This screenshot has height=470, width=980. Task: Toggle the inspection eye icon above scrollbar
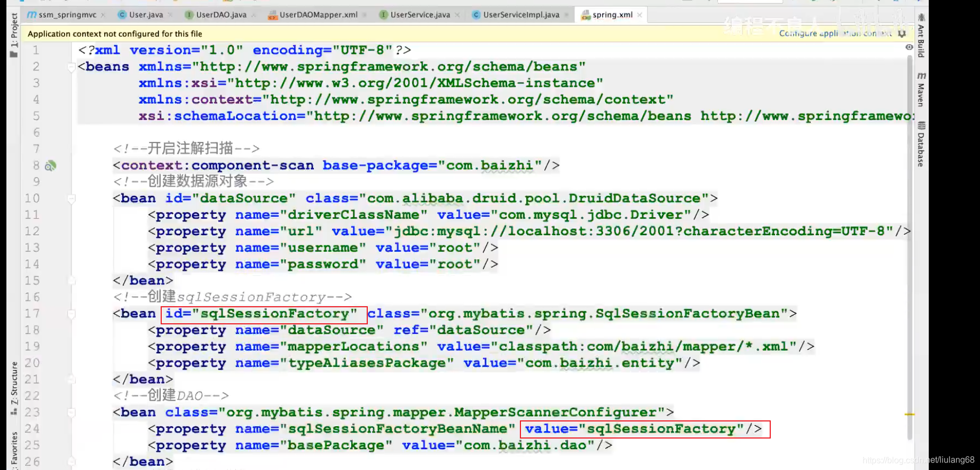click(x=909, y=47)
